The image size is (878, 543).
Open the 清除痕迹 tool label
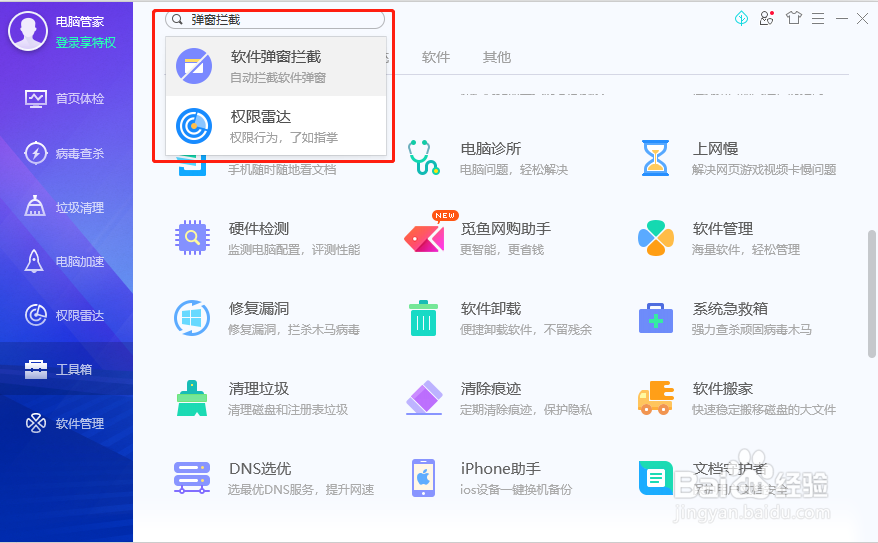point(491,389)
